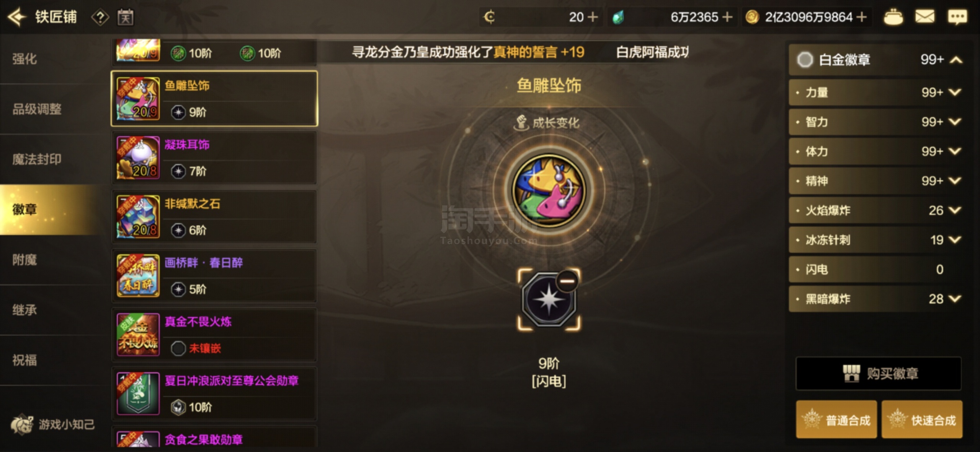Click the 成长变化 growth icon
980x452 pixels.
coord(521,123)
